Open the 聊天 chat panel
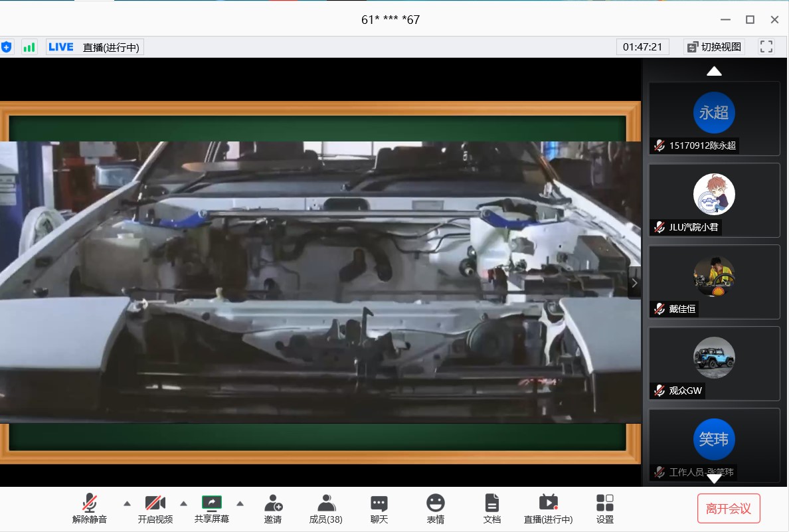 379,508
